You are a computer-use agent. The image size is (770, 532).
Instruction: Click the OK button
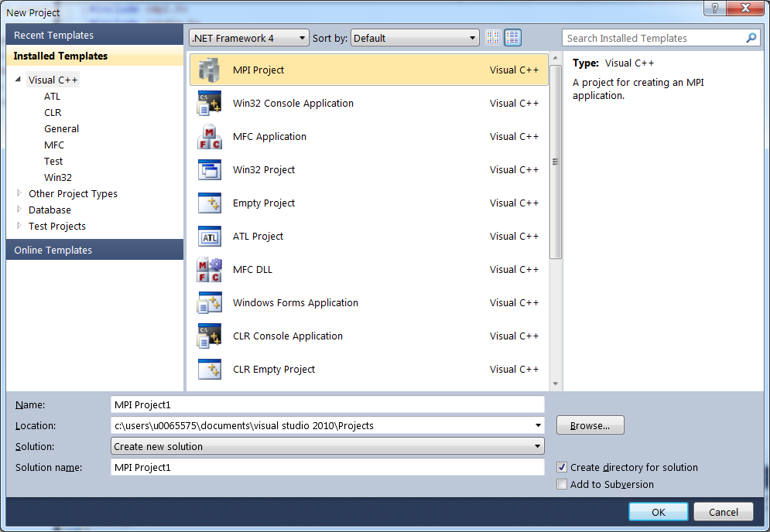[x=658, y=512]
